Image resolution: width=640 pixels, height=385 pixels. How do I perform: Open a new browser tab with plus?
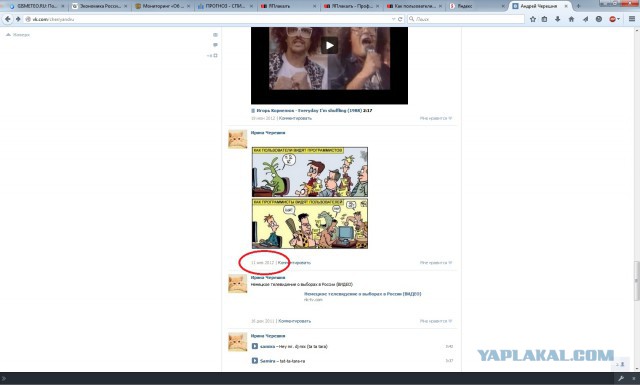(578, 6)
